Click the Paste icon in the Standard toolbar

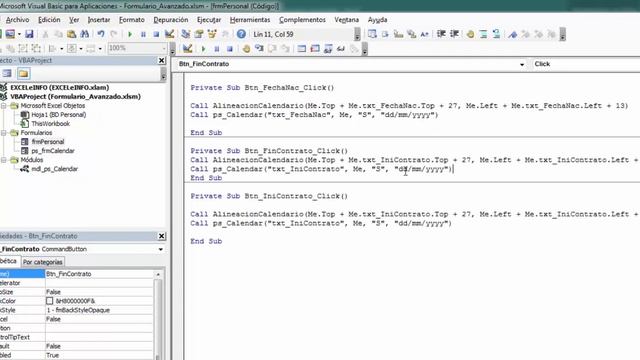pos(71,34)
